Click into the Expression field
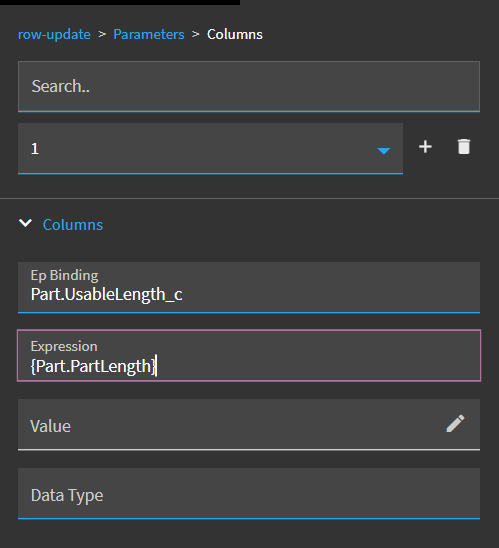Image resolution: width=499 pixels, height=548 pixels. (249, 355)
